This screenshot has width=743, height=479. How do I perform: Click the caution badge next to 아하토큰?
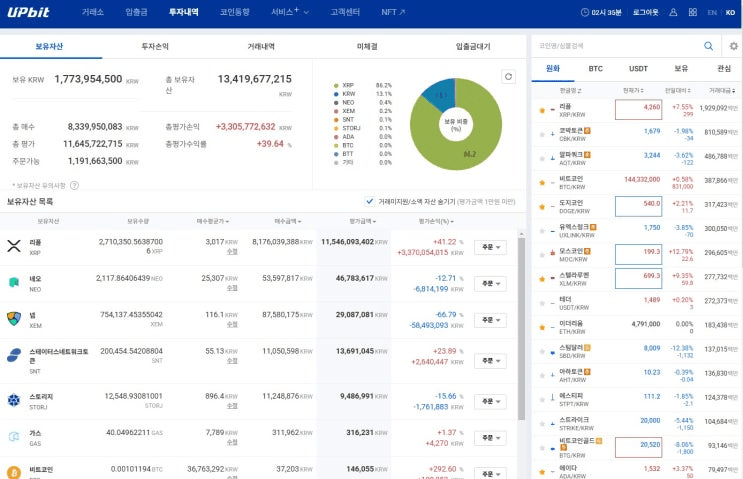point(588,371)
